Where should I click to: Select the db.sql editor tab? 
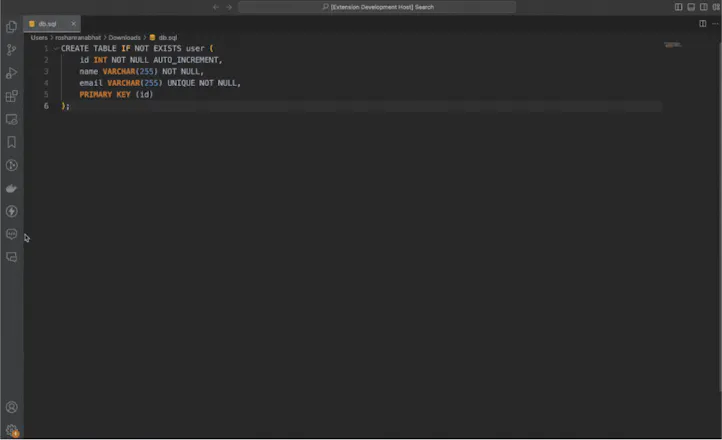pyautogui.click(x=52, y=24)
